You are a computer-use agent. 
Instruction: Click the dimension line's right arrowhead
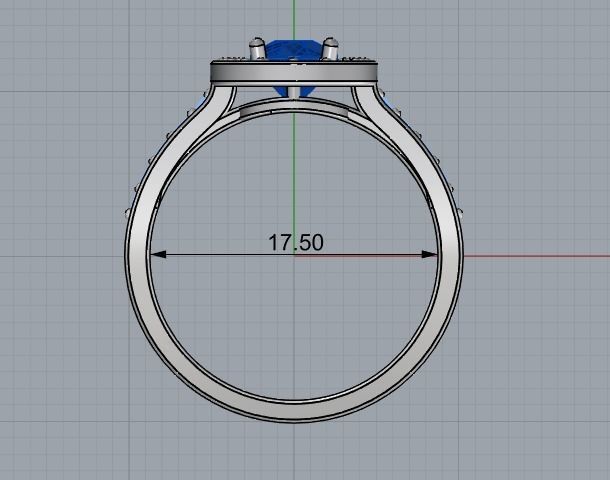point(429,255)
